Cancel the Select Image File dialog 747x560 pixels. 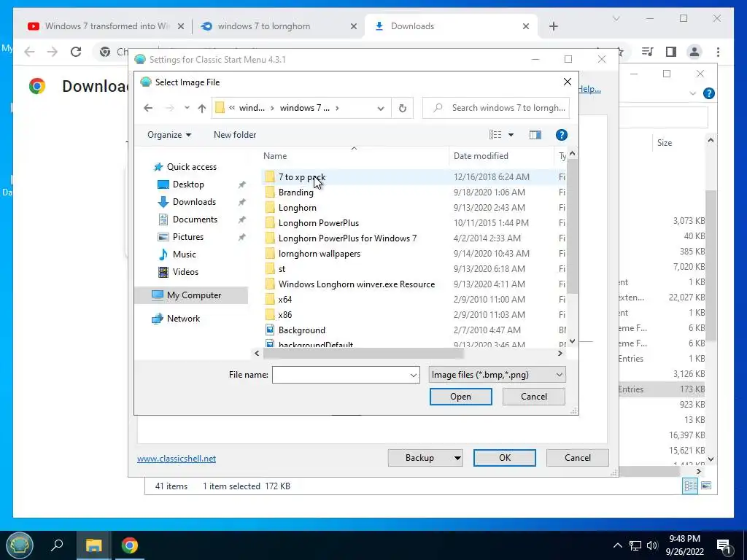point(533,397)
